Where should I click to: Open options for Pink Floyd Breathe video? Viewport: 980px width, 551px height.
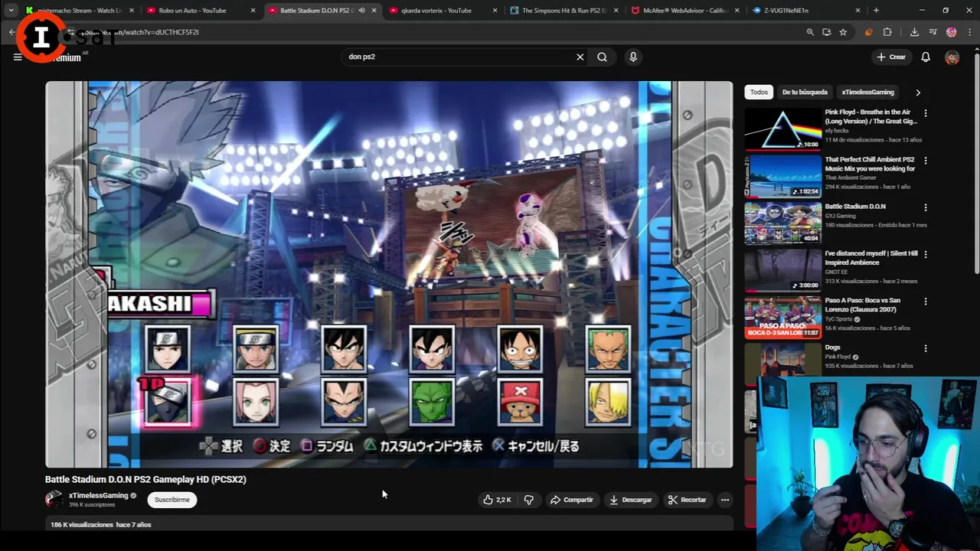pyautogui.click(x=925, y=113)
